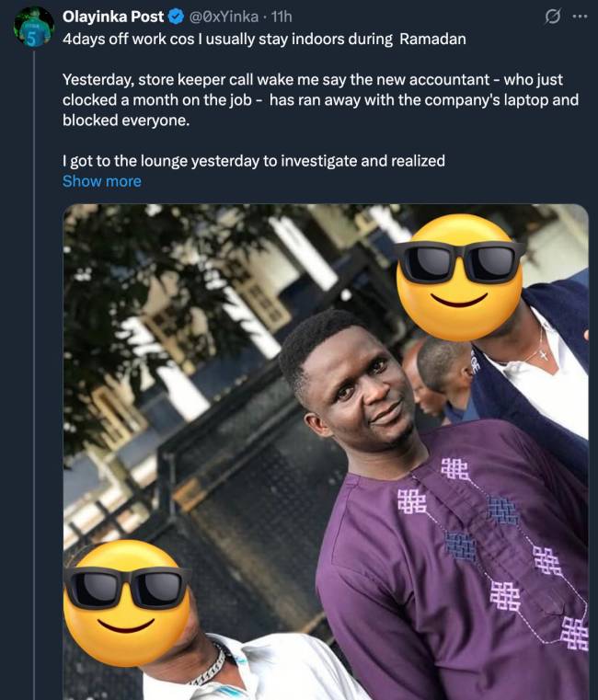The height and width of the screenshot is (700, 598).
Task: Click the line "I got to the lounge"
Action: tap(253, 161)
